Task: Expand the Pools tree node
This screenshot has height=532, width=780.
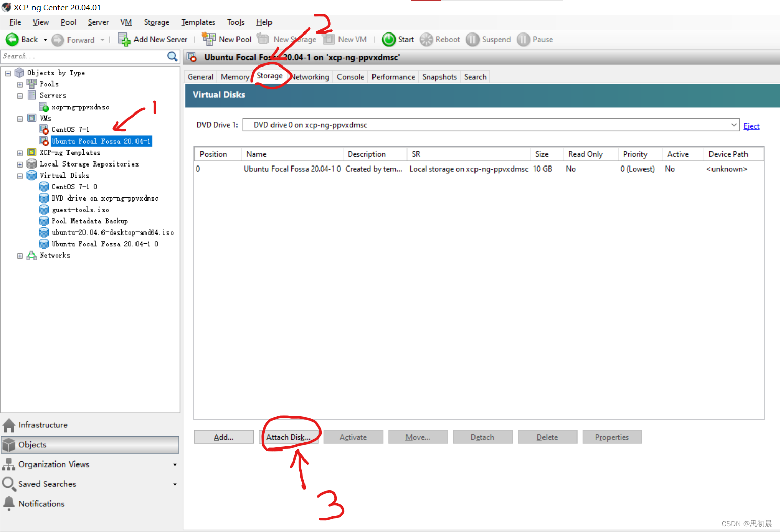Action: tap(20, 84)
